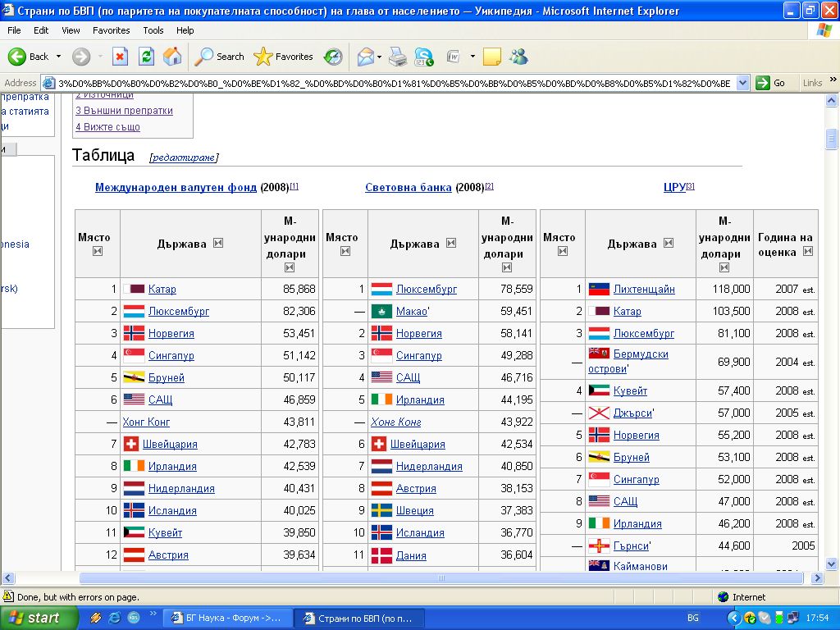Open the Международен валутен фонд link
Screen dimensions: 840x630
pos(176,187)
